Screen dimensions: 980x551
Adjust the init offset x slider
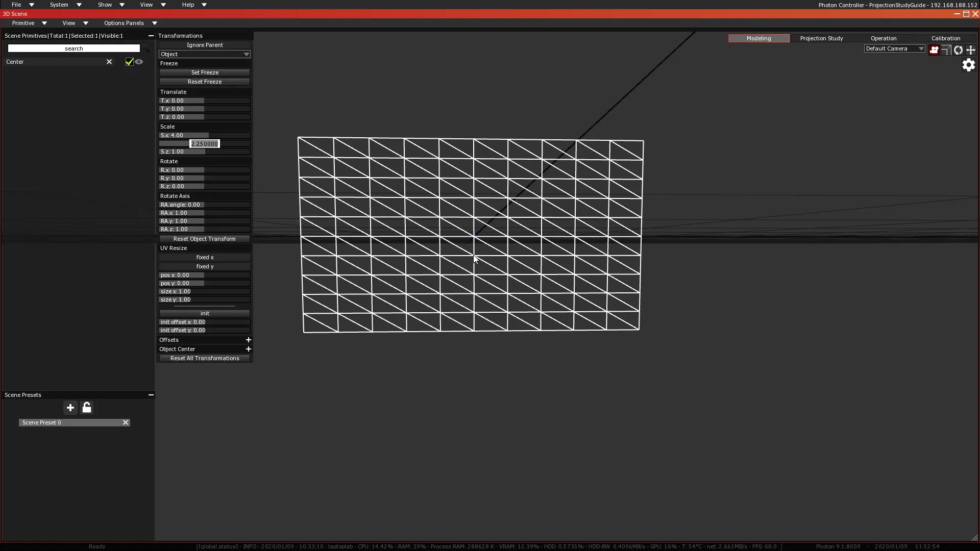coord(205,322)
